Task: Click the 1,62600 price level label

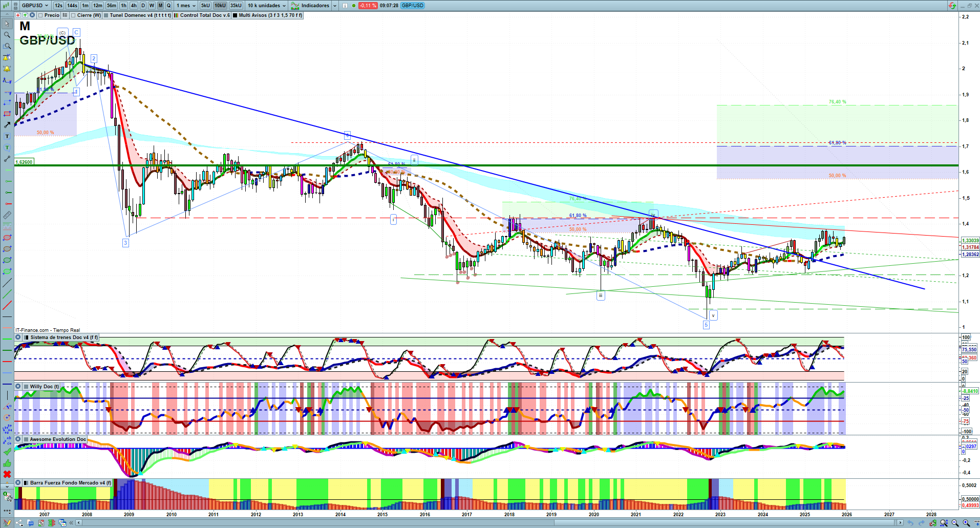Action: point(24,162)
